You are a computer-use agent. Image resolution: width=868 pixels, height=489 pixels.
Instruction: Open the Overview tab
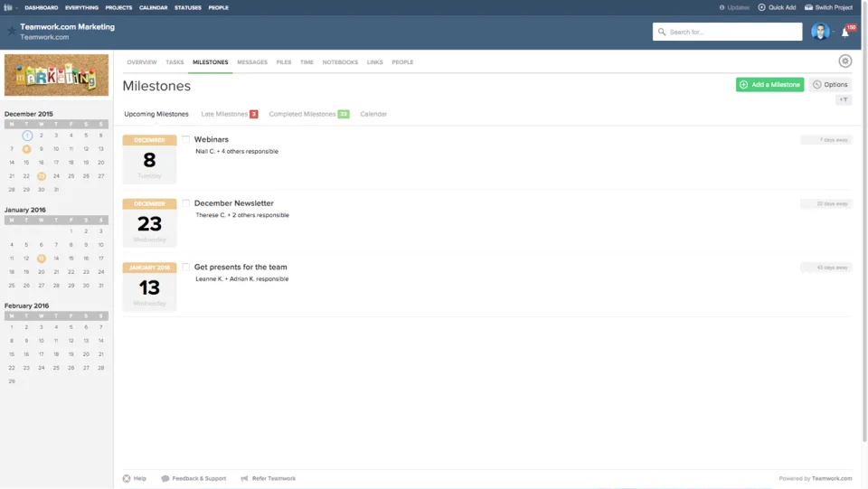coord(142,62)
